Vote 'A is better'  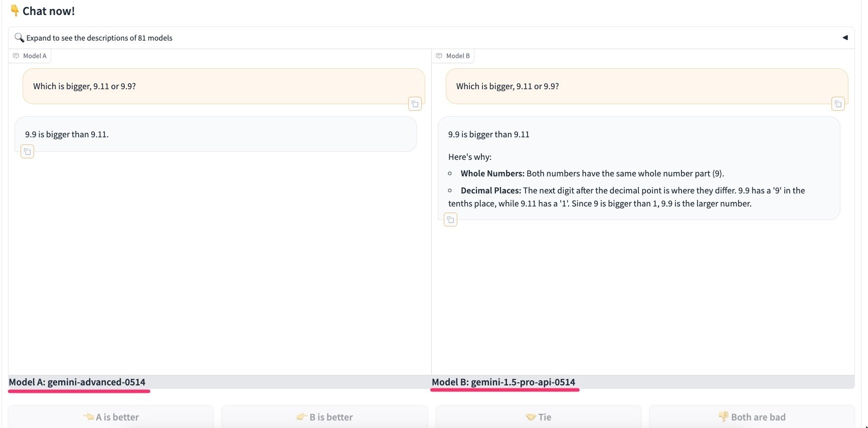(x=111, y=416)
